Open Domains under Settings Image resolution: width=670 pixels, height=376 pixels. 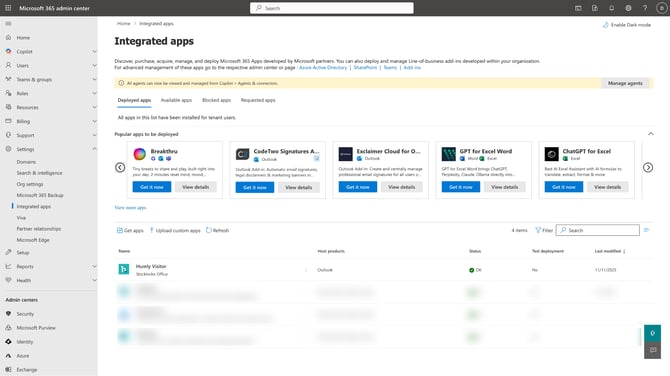26,162
